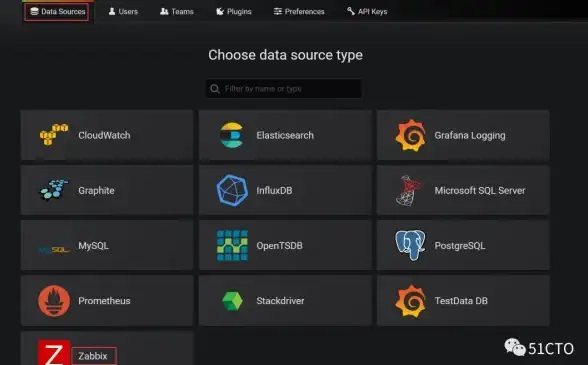The height and width of the screenshot is (365, 588).
Task: Click the Elasticsearch logo icon
Action: 232,135
